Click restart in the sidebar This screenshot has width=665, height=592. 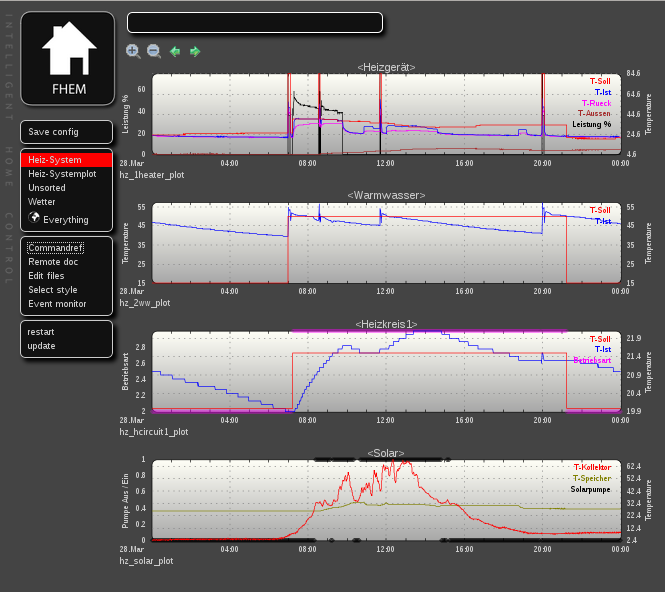click(x=41, y=331)
